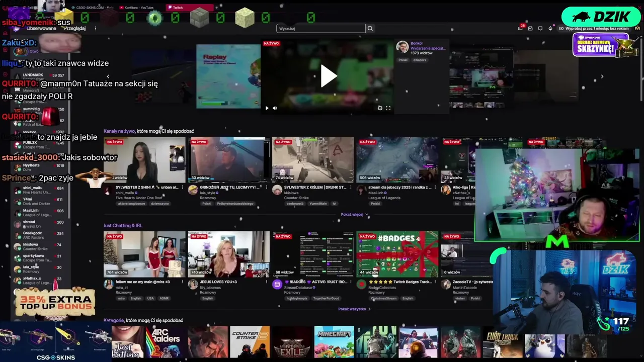Click the YummiMain tag

tap(318, 204)
